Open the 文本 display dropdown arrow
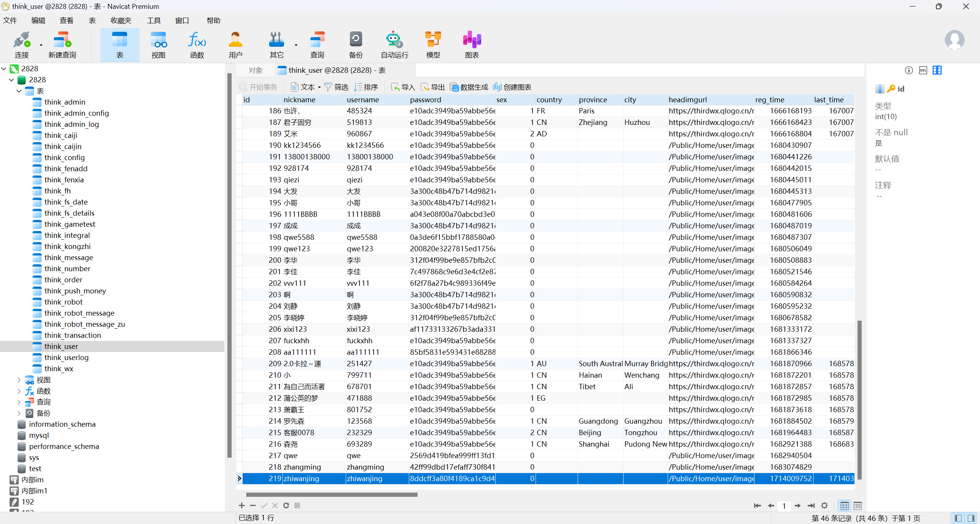The width and height of the screenshot is (980, 524). tap(319, 87)
